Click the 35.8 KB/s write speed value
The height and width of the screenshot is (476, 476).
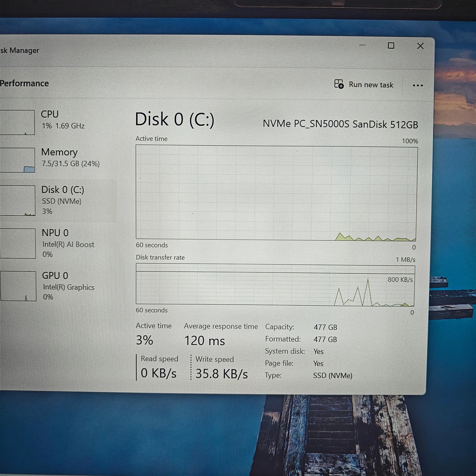point(221,374)
